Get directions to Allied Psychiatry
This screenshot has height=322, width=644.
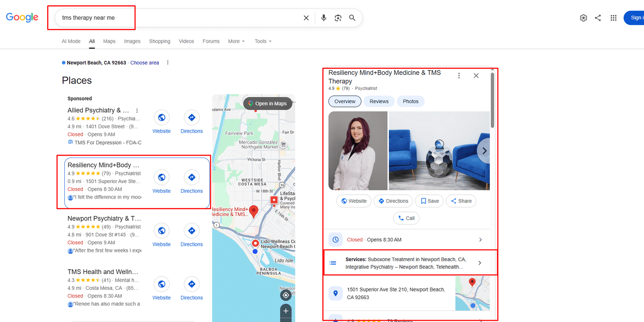tap(192, 118)
